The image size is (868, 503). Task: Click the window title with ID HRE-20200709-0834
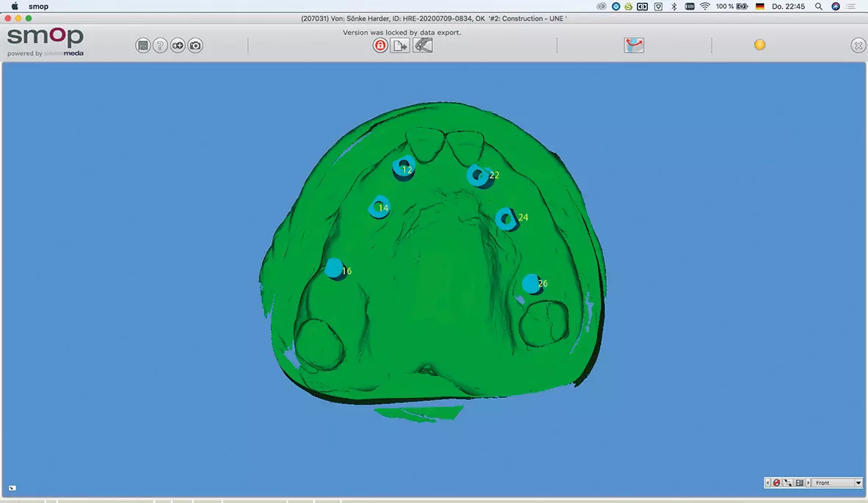point(434,18)
